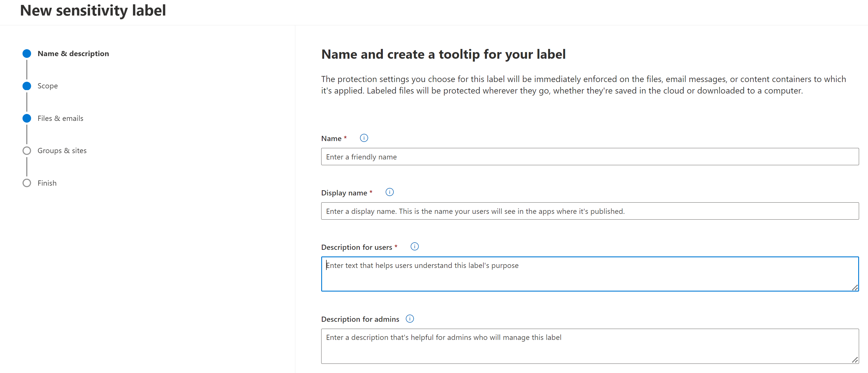Click the resize grip of the admins description box
This screenshot has height=373, width=868.
tap(855, 360)
